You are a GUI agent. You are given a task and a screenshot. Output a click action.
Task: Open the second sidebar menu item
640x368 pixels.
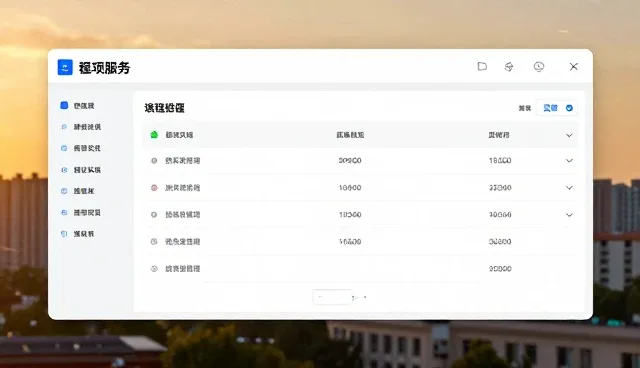click(x=81, y=127)
